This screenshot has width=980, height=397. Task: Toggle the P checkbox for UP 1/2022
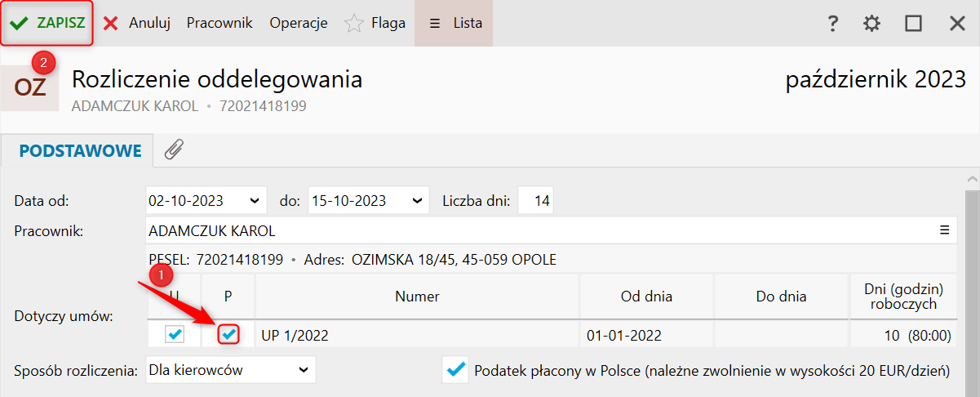228,334
